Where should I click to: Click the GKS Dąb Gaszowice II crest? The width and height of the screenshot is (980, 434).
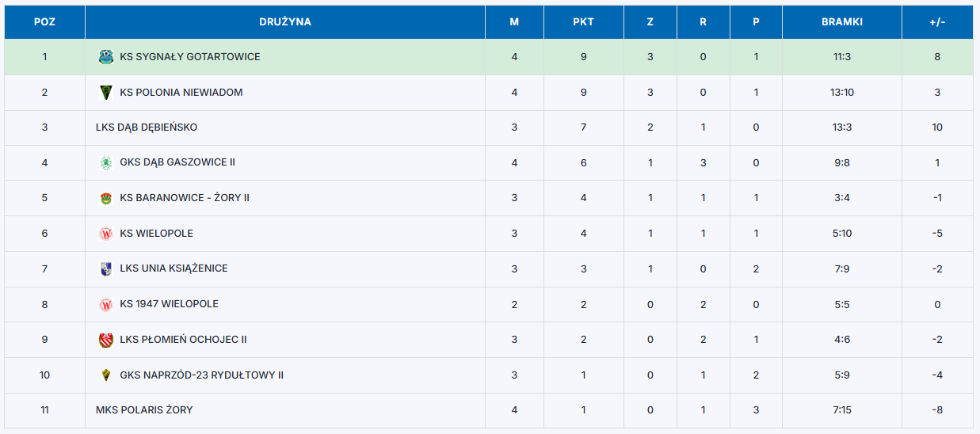(105, 162)
